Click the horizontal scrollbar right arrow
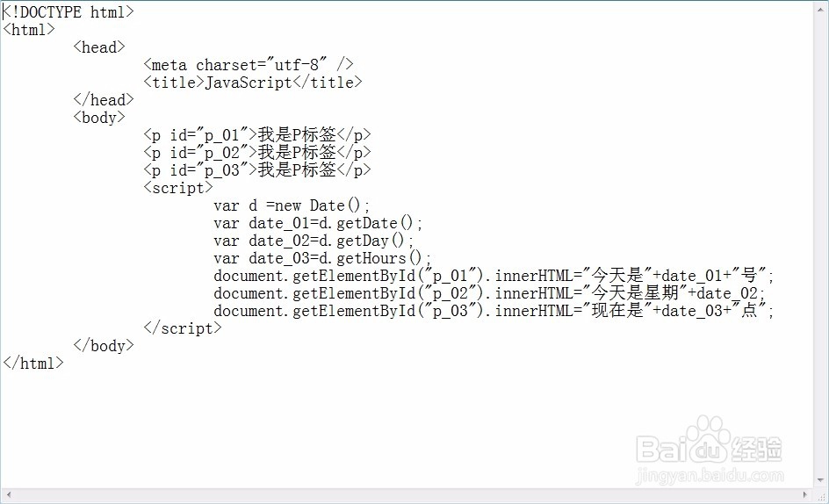Screen dimensions: 829x504 pos(805,495)
